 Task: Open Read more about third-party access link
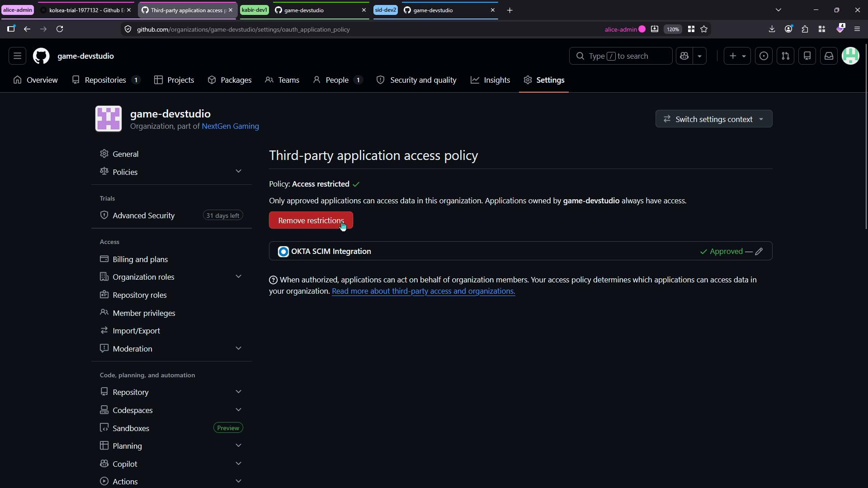click(x=424, y=291)
